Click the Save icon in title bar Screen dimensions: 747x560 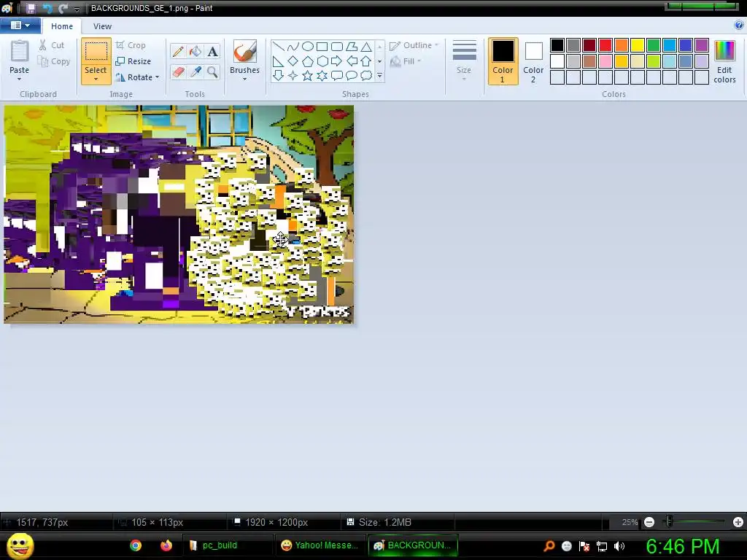click(31, 8)
